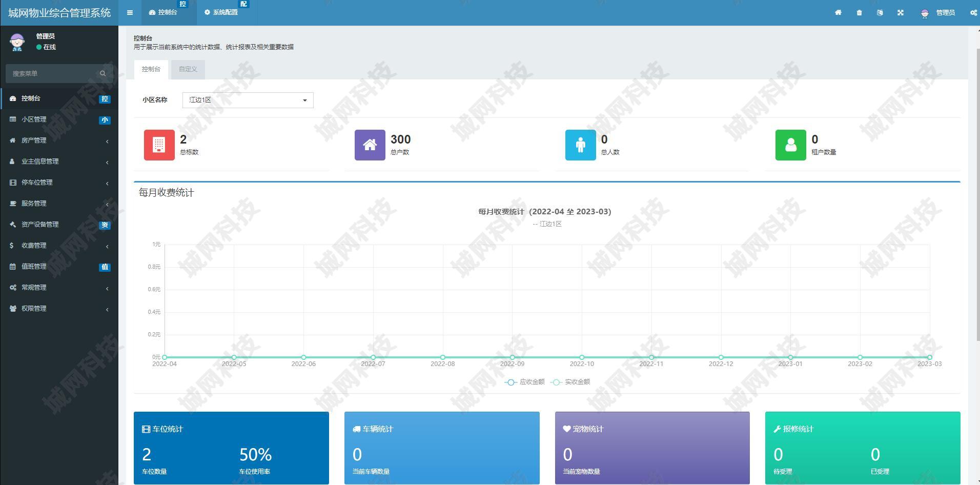Screen dimensions: 980x485
Task: Expand the 停车位管理 sidebar menu
Action: coord(59,183)
